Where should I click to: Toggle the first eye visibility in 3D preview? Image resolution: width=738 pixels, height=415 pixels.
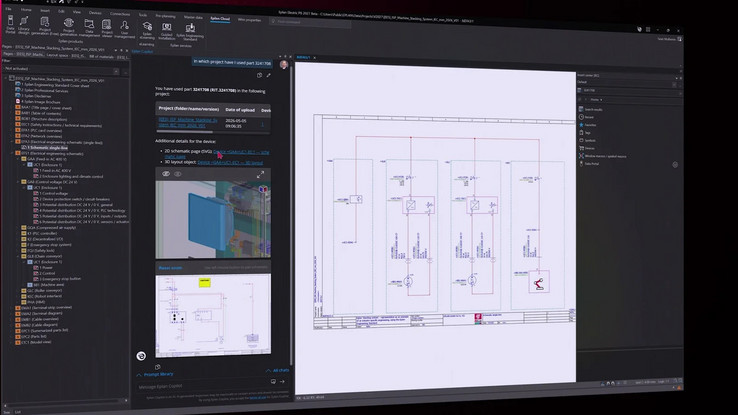coord(166,174)
